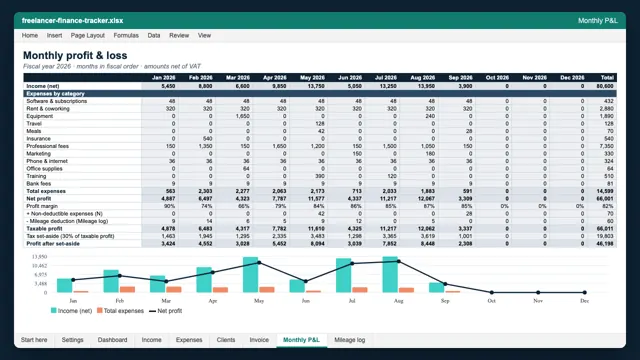Click the Profit after set-aside row label

point(53,244)
